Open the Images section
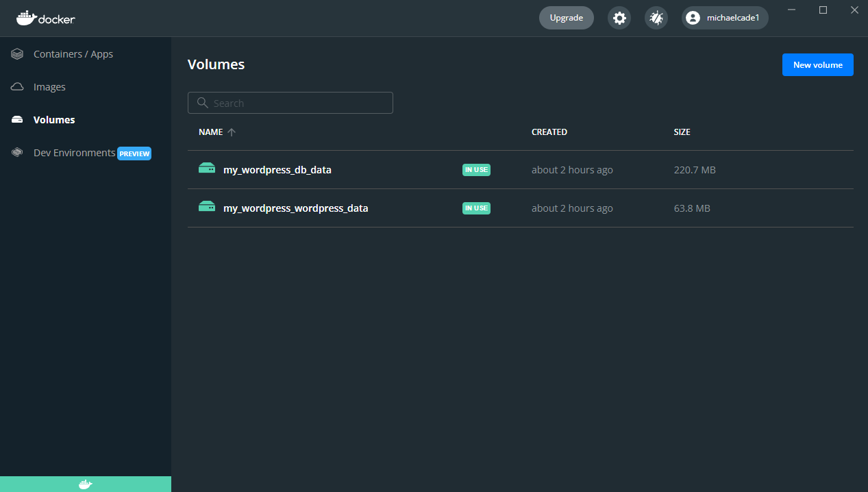 [x=49, y=87]
